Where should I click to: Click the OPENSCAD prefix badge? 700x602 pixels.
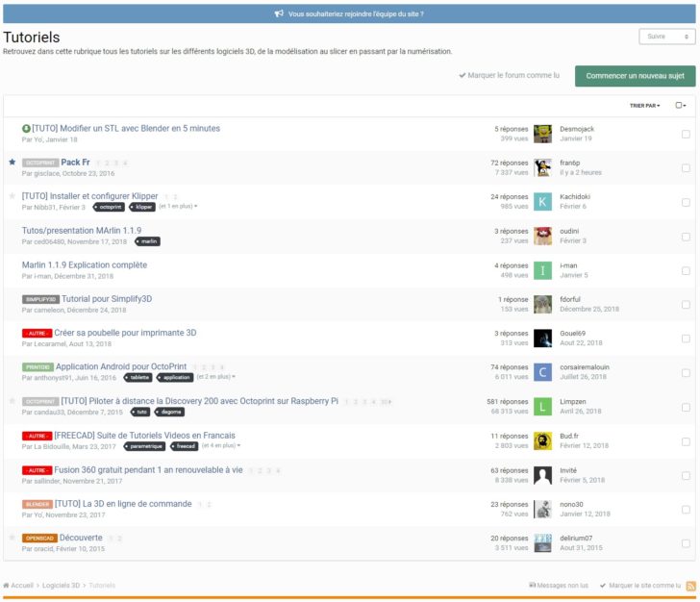pyautogui.click(x=39, y=539)
